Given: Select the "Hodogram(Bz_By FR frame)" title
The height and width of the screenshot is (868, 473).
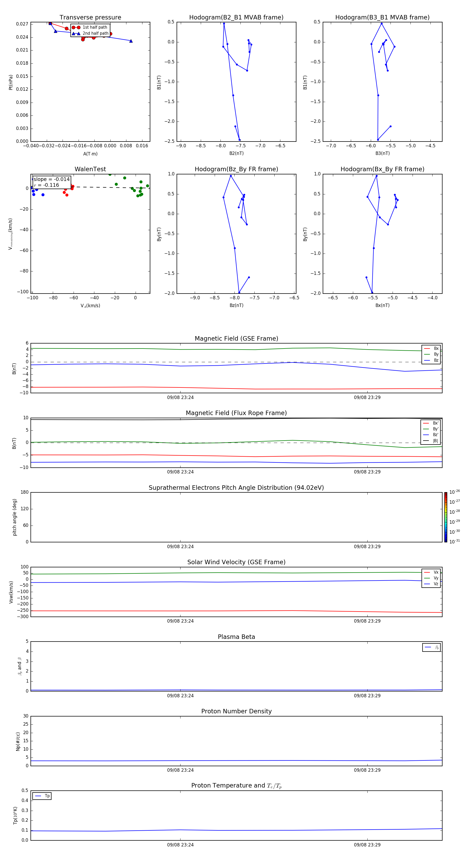Looking at the screenshot, I should pos(236,169).
